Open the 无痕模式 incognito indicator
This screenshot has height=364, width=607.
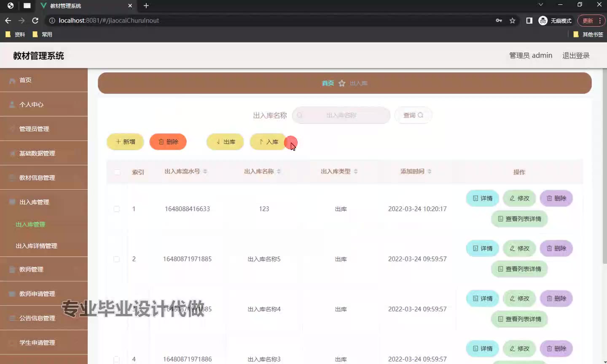(555, 21)
